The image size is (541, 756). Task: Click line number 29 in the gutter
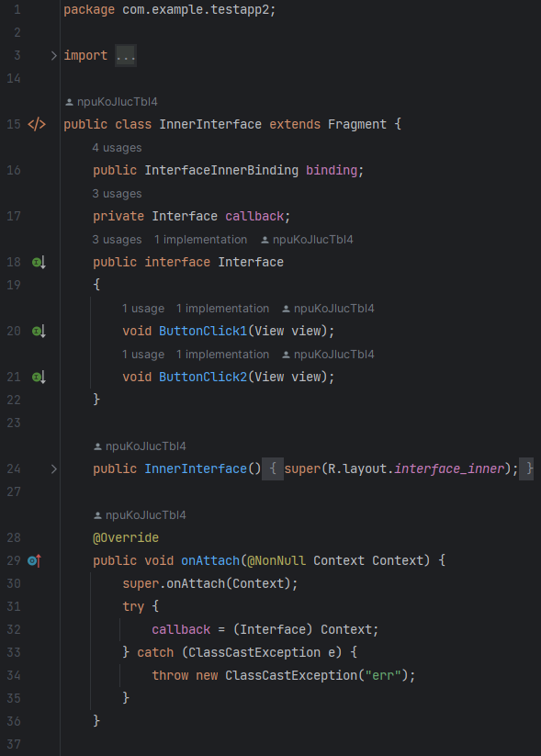(x=14, y=560)
